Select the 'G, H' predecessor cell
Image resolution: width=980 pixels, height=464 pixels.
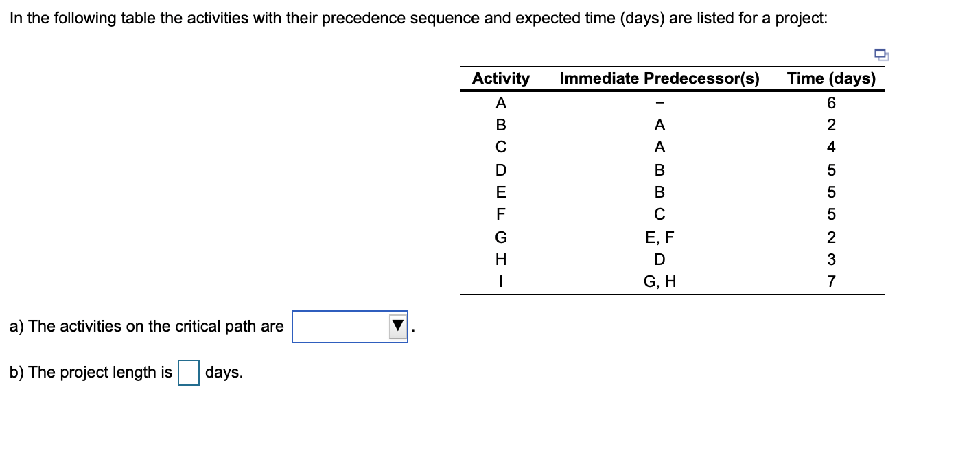[x=660, y=281]
